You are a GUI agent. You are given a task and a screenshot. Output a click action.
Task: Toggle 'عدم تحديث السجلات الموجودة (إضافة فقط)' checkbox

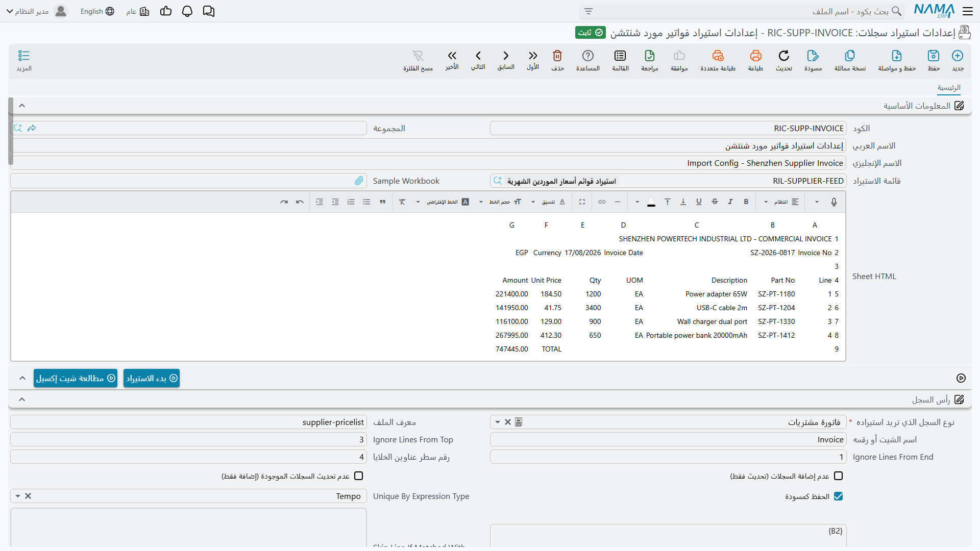(359, 476)
